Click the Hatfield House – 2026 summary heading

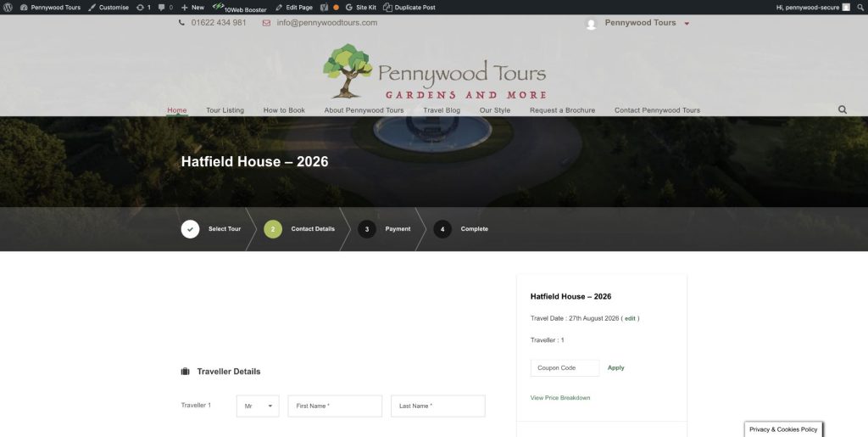[x=570, y=296]
